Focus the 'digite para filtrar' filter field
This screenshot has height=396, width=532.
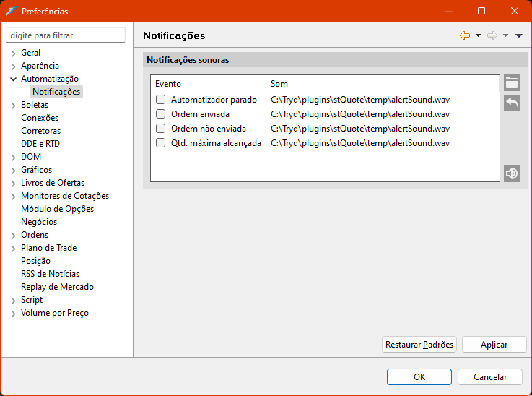click(66, 35)
